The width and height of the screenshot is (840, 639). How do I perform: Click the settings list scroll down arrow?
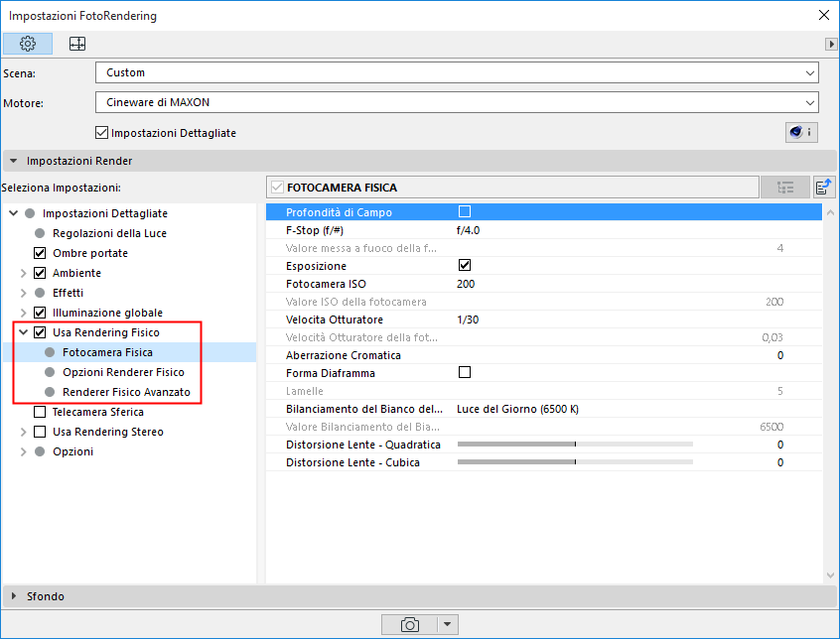[830, 575]
